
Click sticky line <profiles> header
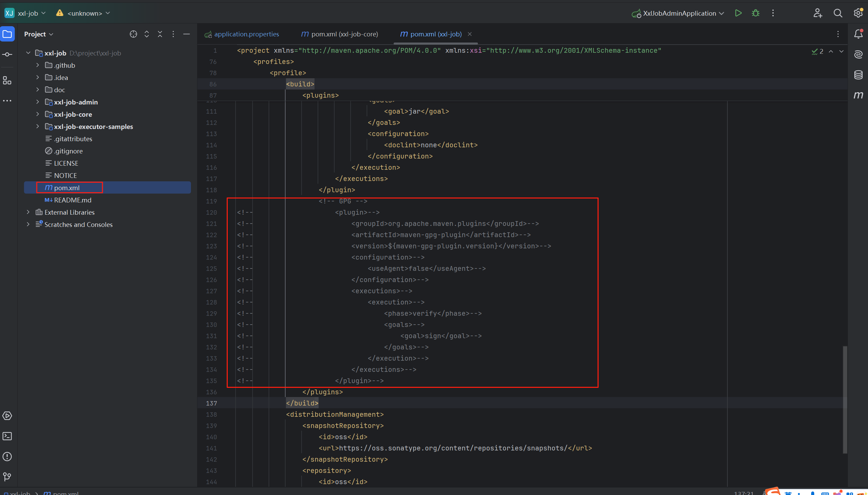[273, 62]
